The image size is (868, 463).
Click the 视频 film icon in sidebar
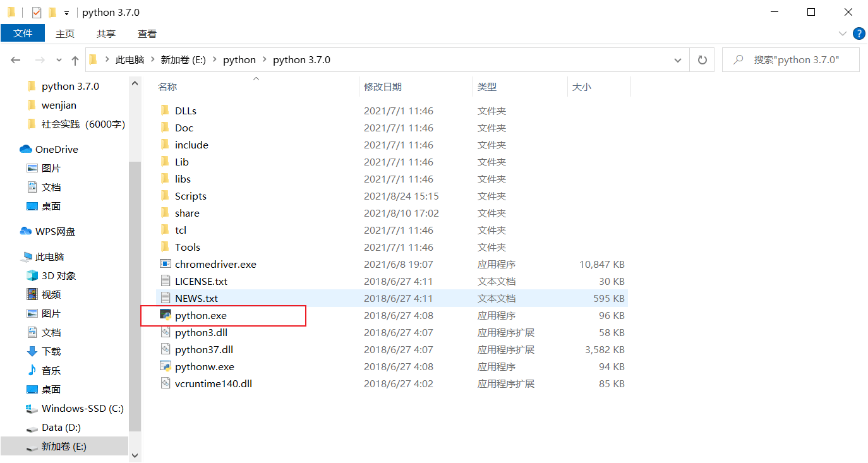click(32, 294)
